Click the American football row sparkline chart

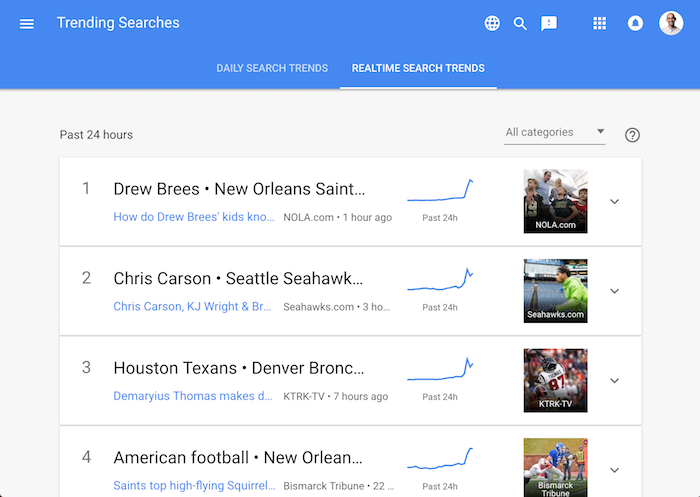pos(440,459)
